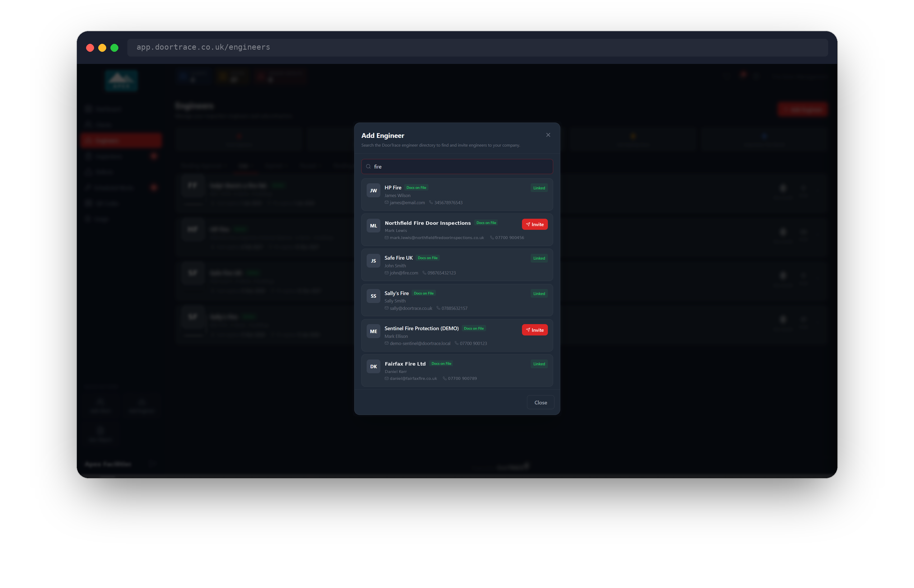Click phone number 07700 900456
914x588 pixels.
tap(509, 237)
